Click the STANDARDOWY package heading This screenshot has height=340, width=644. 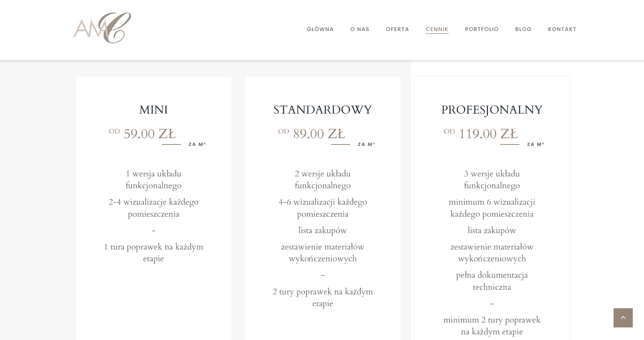pos(323,110)
